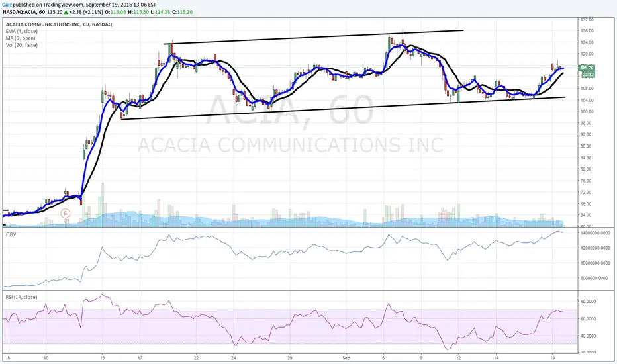Image resolution: width=617 pixels, height=364 pixels.
Task: Click the '88.00' price axis label
Action: [x=587, y=146]
